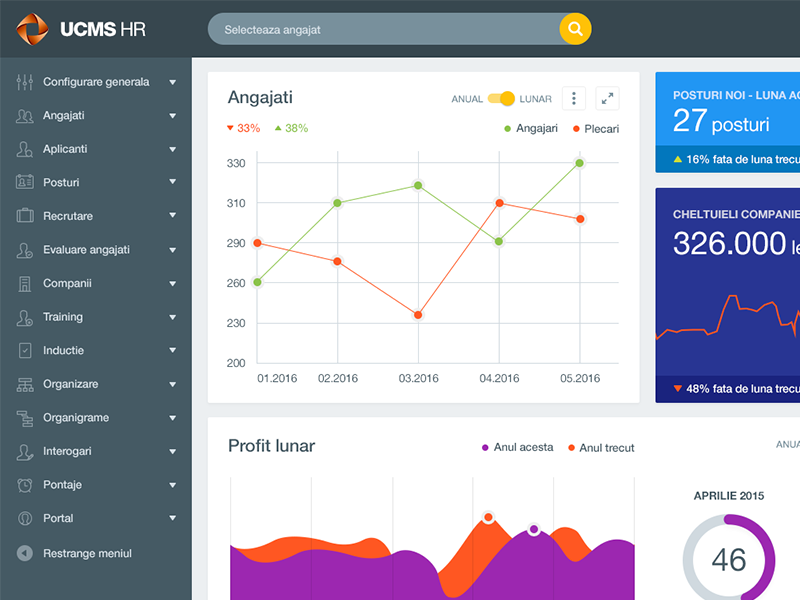800x600 pixels.
Task: Expand the Configurare generala dropdown arrow
Action: (173, 82)
